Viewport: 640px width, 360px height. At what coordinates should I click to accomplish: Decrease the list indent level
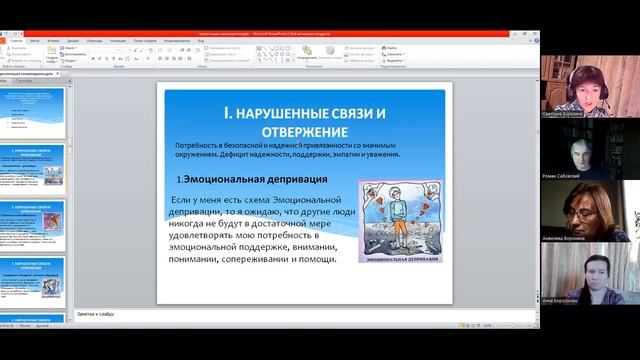(x=182, y=50)
